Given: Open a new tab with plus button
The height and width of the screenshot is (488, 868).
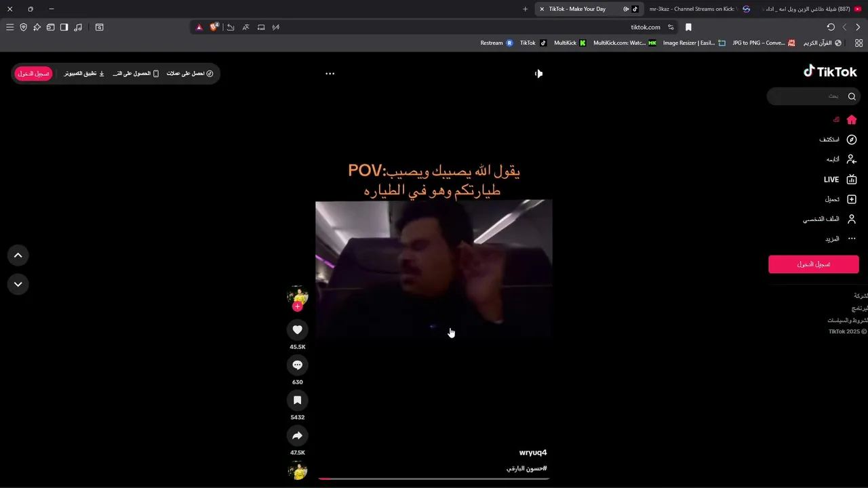Looking at the screenshot, I should [x=525, y=9].
